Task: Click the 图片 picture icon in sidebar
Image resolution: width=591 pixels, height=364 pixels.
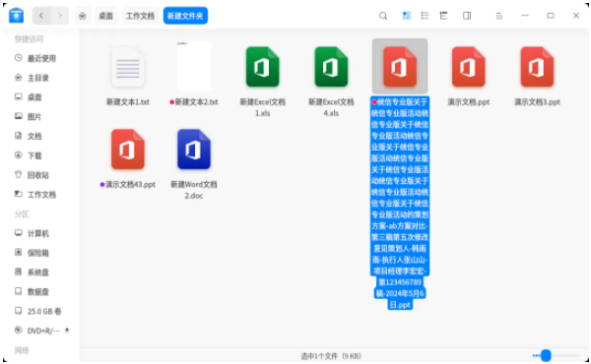Action: [18, 116]
